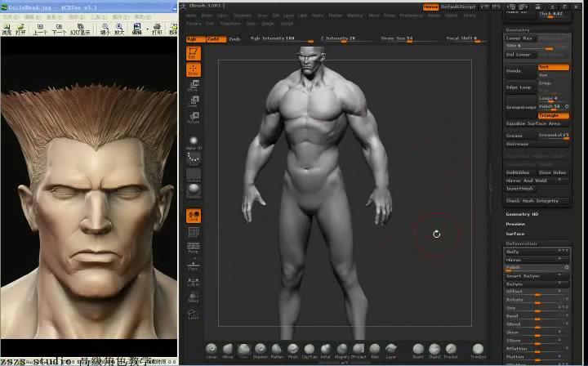Image resolution: width=588 pixels, height=366 pixels.
Task: Adjust the Rgb Intensity slider
Action: coord(282,39)
